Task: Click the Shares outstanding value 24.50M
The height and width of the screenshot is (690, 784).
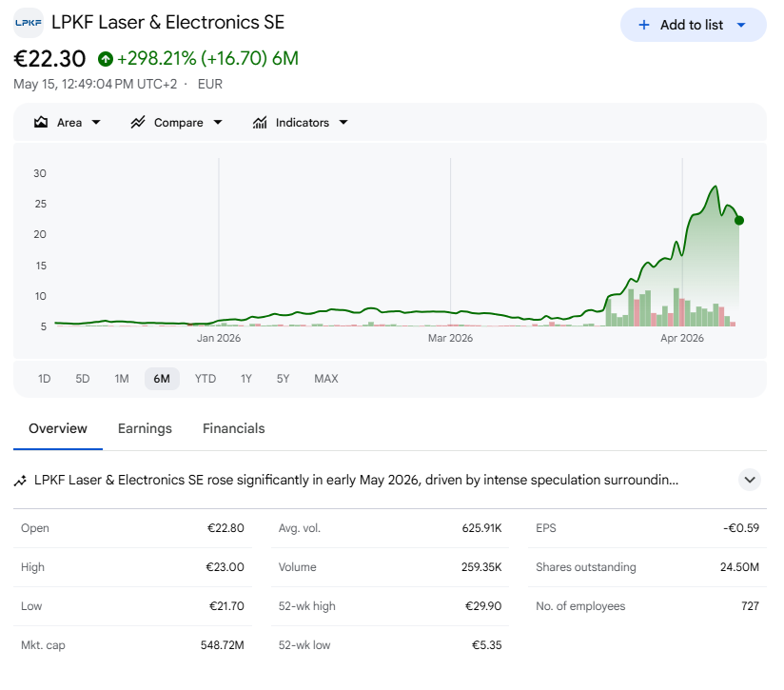Action: [x=739, y=567]
